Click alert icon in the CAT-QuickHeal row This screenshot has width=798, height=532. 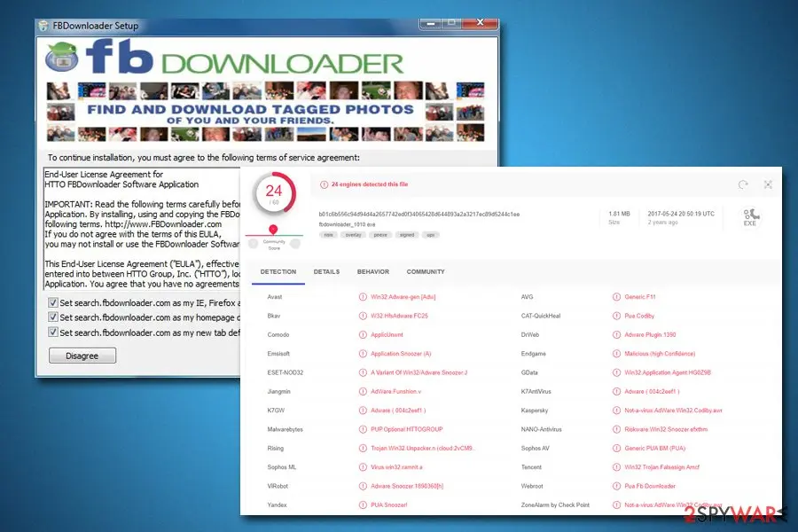point(616,316)
